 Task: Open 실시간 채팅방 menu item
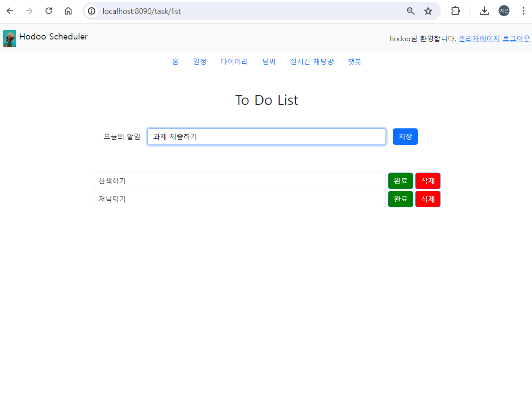tap(312, 62)
